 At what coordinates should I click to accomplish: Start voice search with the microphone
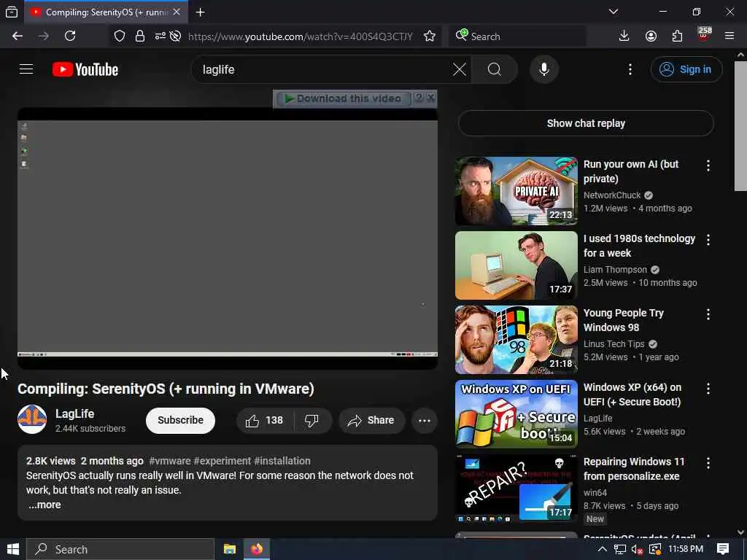click(x=544, y=69)
